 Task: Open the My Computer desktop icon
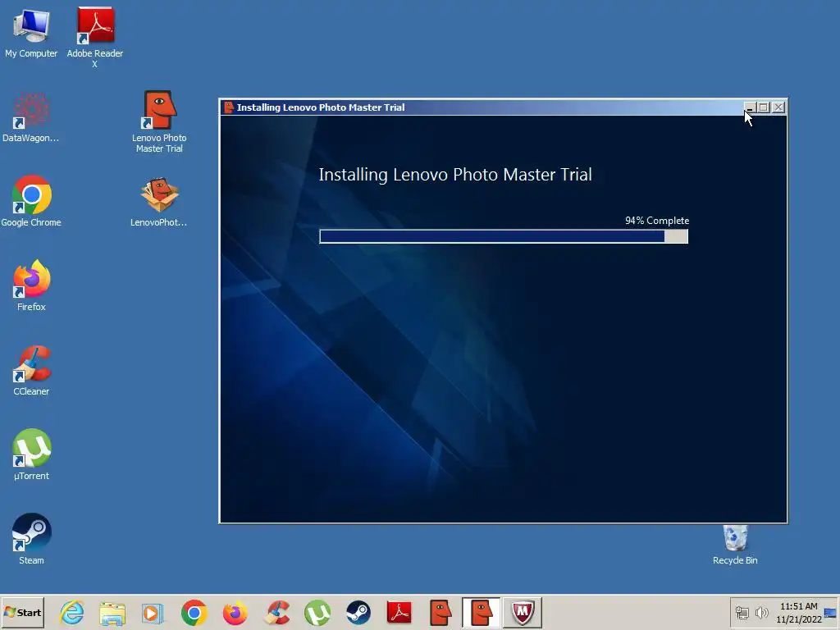click(31, 32)
